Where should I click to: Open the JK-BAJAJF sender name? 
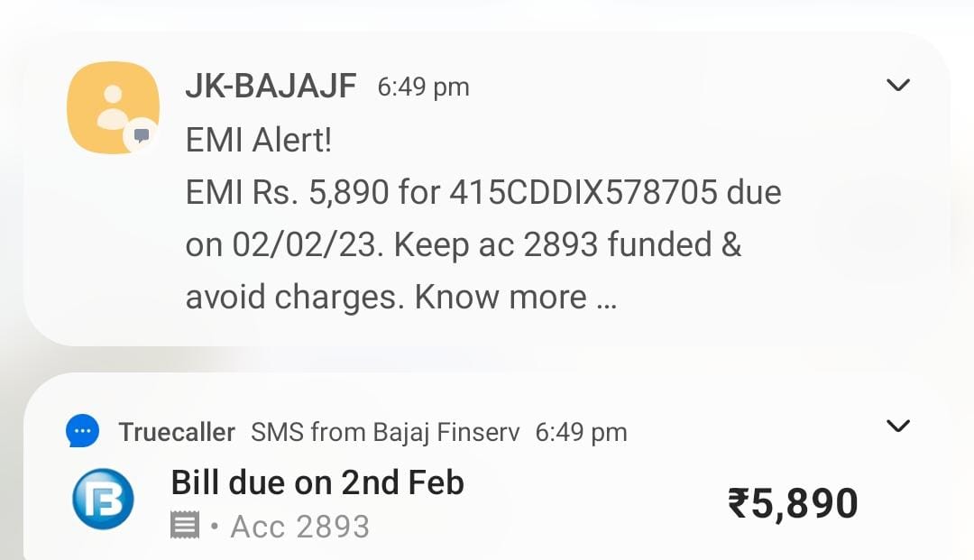point(271,87)
